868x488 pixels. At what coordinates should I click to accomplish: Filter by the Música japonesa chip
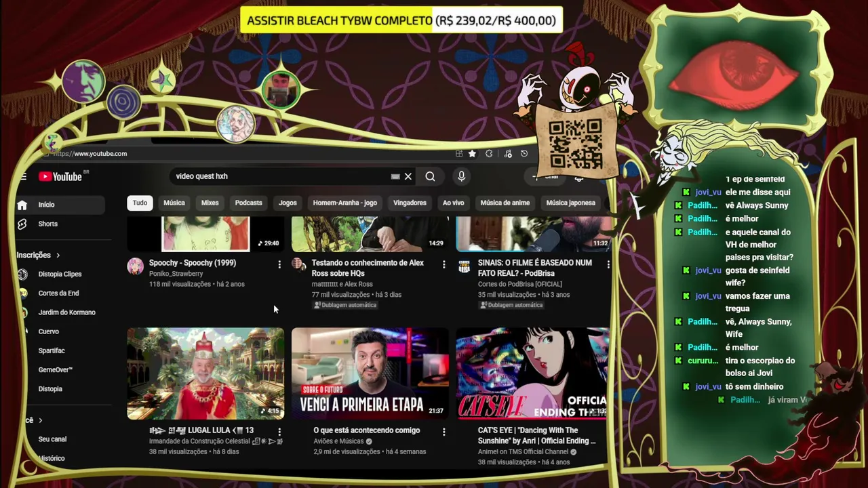571,203
